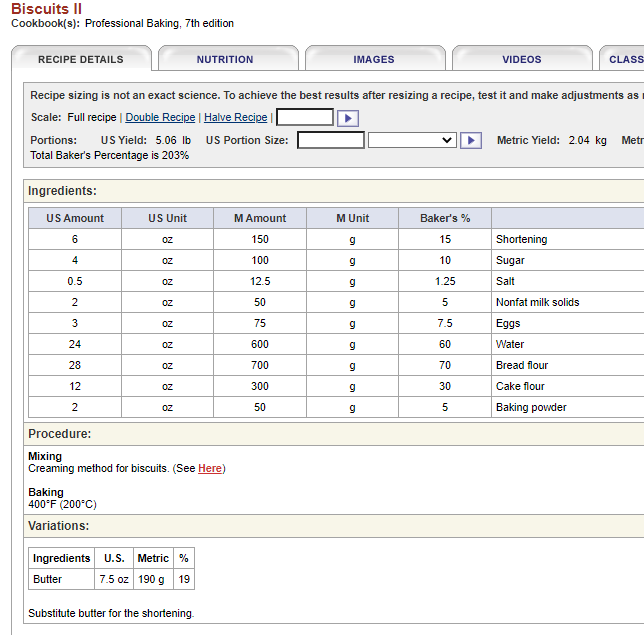This screenshot has width=644, height=635.
Task: Click the custom scale input field
Action: coord(305,117)
